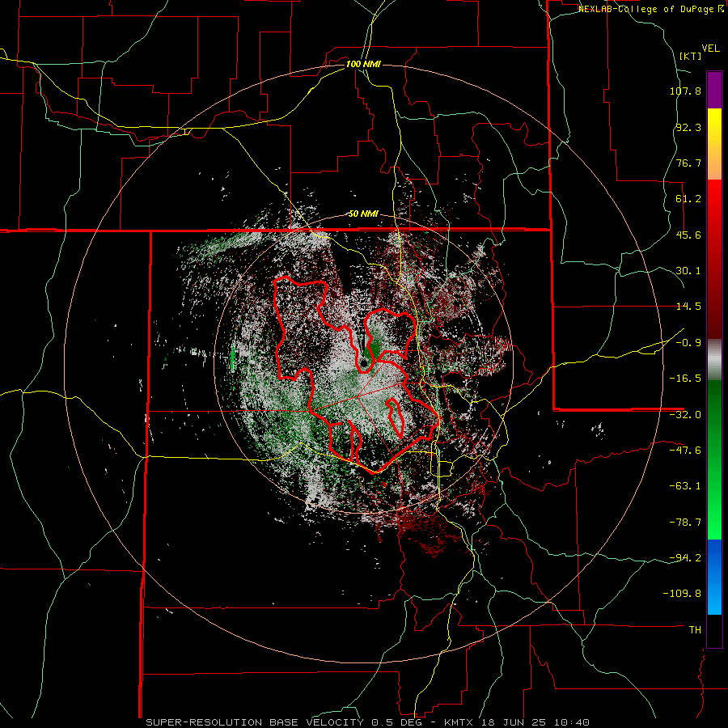The width and height of the screenshot is (728, 728).
Task: Select the 76.7 velocity scale value
Action: (688, 163)
